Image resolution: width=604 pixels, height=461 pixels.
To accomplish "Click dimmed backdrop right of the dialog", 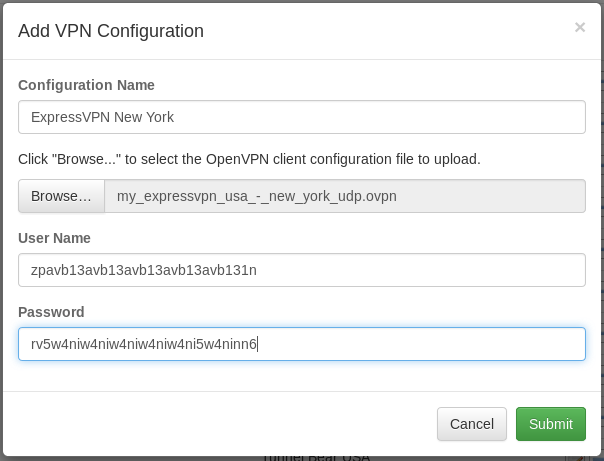I will (600, 200).
